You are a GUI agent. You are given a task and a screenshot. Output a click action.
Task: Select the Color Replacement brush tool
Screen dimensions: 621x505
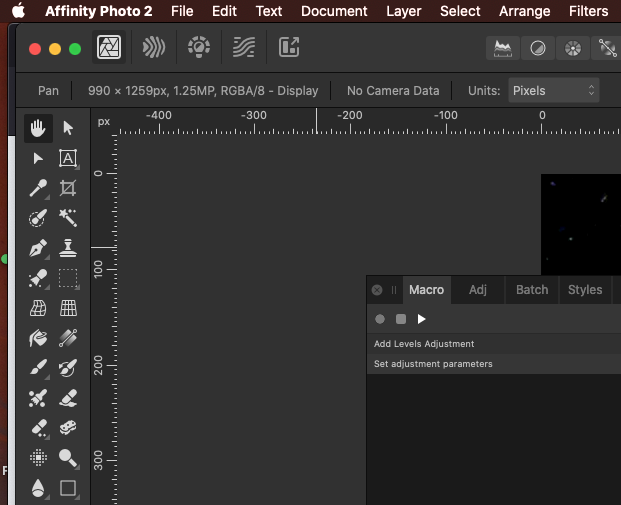(x=68, y=368)
